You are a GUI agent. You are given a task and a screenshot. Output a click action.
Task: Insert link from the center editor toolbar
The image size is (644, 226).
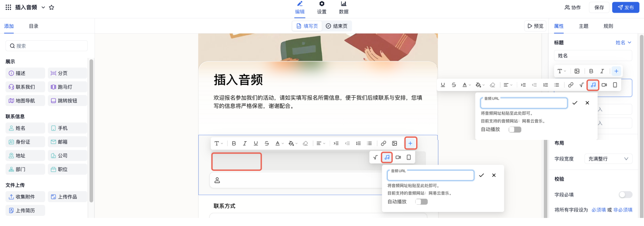(x=384, y=143)
